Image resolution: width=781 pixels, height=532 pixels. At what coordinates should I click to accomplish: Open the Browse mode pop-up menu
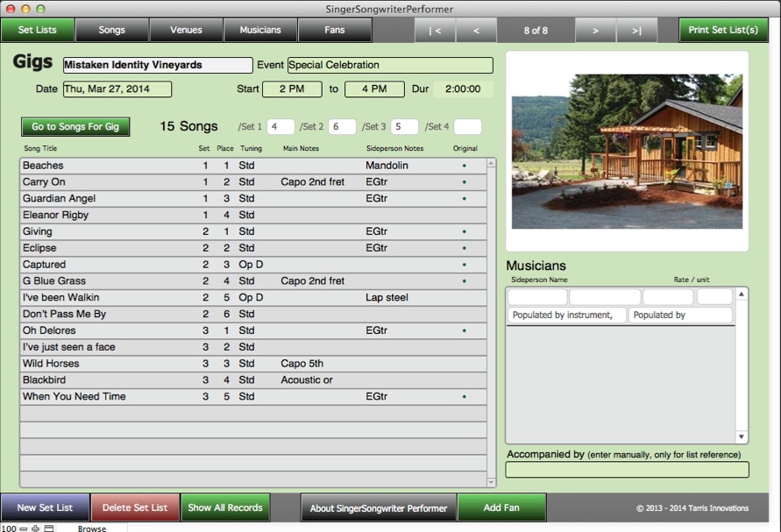pyautogui.click(x=92, y=528)
